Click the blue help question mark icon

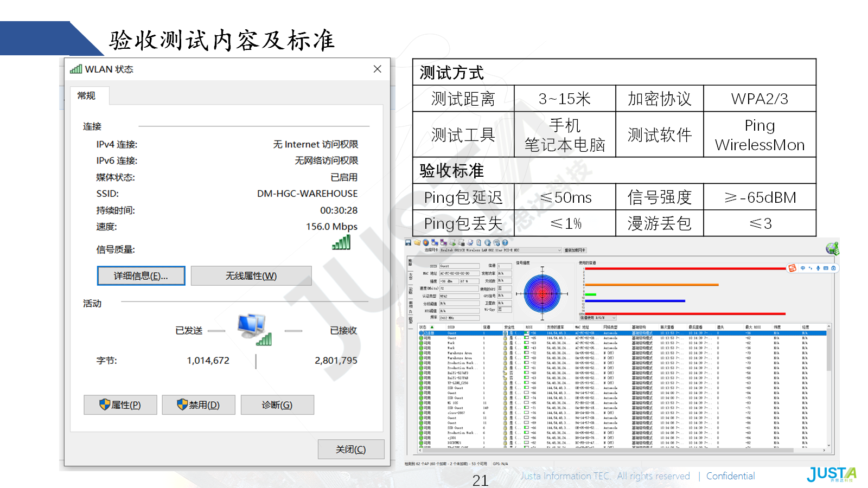[x=505, y=243]
